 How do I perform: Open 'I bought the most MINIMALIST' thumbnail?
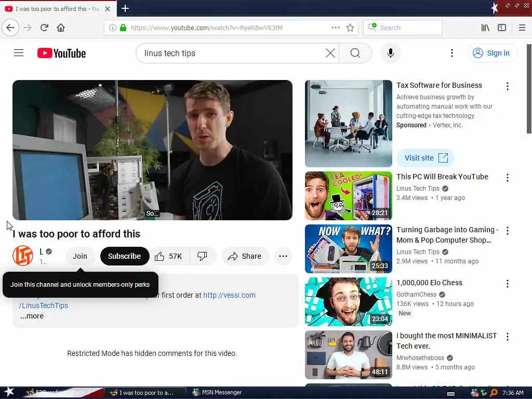point(349,354)
